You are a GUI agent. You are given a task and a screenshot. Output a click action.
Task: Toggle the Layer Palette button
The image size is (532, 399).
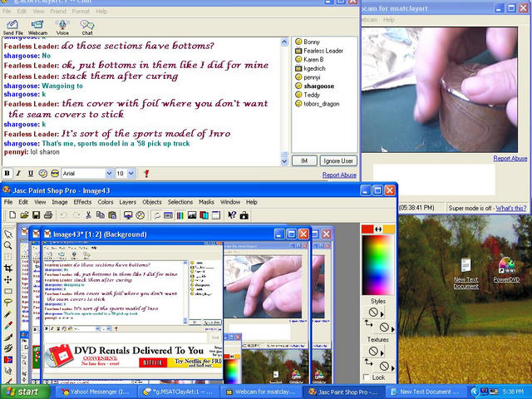(204, 215)
